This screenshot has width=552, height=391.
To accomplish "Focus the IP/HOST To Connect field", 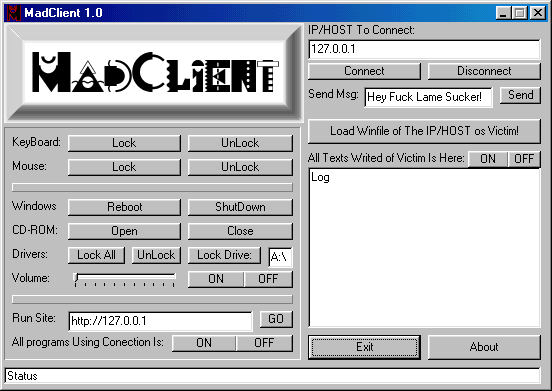I will 424,49.
